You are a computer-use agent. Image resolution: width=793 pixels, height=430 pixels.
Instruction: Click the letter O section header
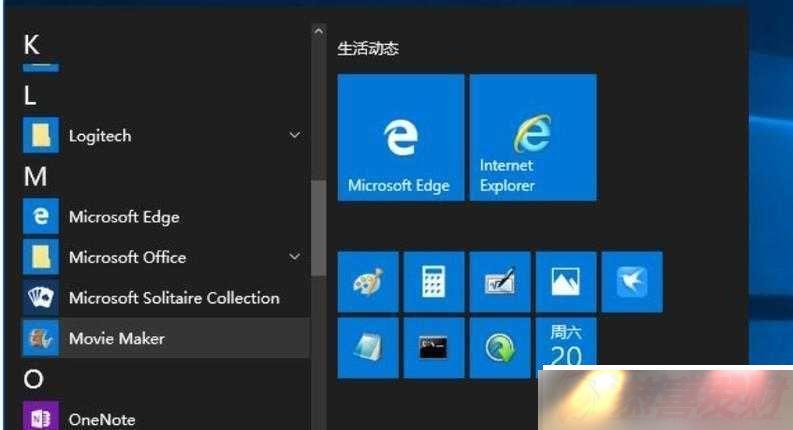pyautogui.click(x=33, y=379)
